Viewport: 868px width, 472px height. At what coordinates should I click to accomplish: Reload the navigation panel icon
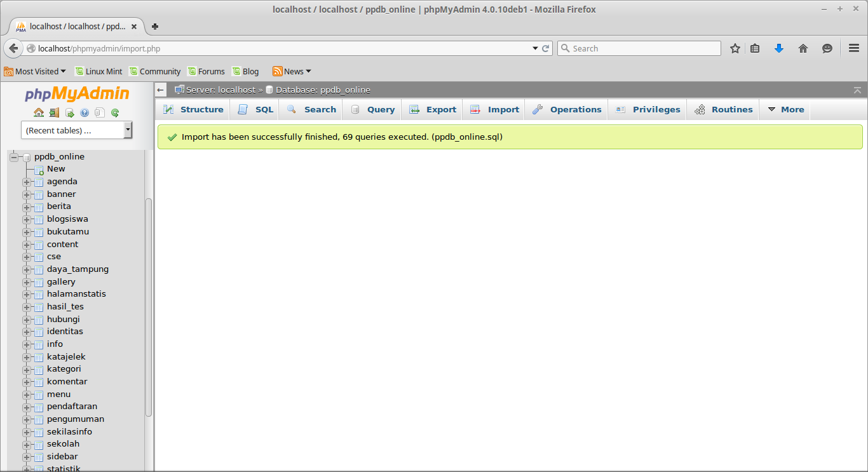pyautogui.click(x=115, y=113)
